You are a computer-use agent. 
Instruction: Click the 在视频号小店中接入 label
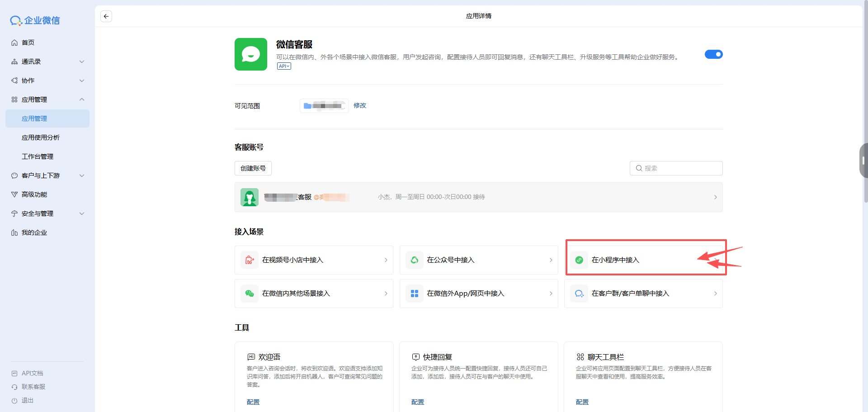click(x=292, y=260)
